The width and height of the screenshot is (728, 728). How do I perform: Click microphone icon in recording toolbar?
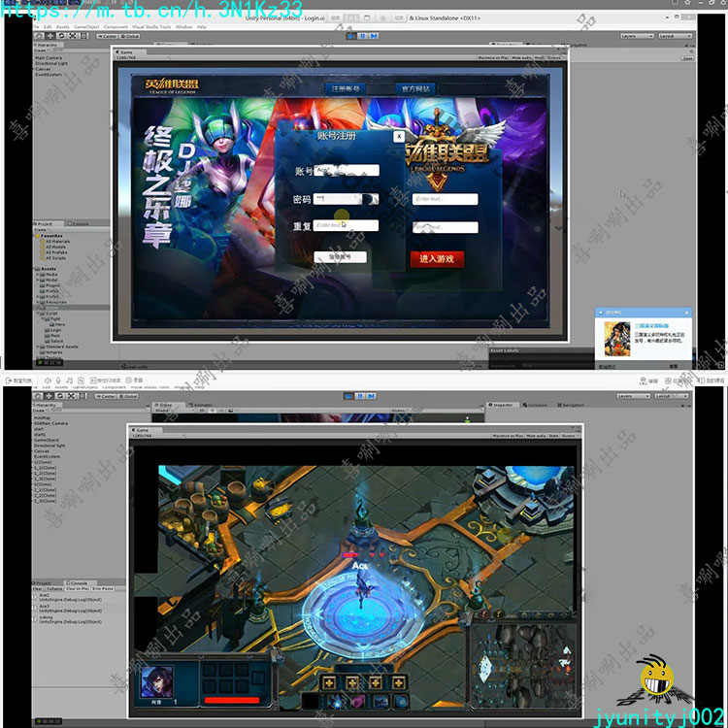click(x=58, y=381)
